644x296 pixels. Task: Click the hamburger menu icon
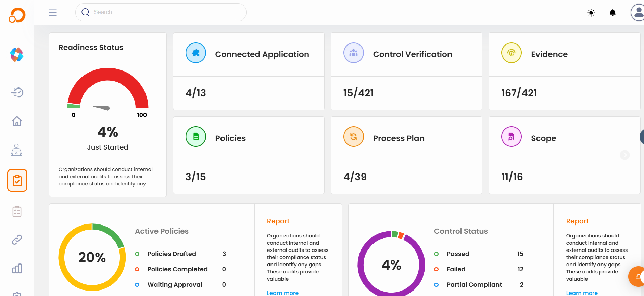click(53, 12)
